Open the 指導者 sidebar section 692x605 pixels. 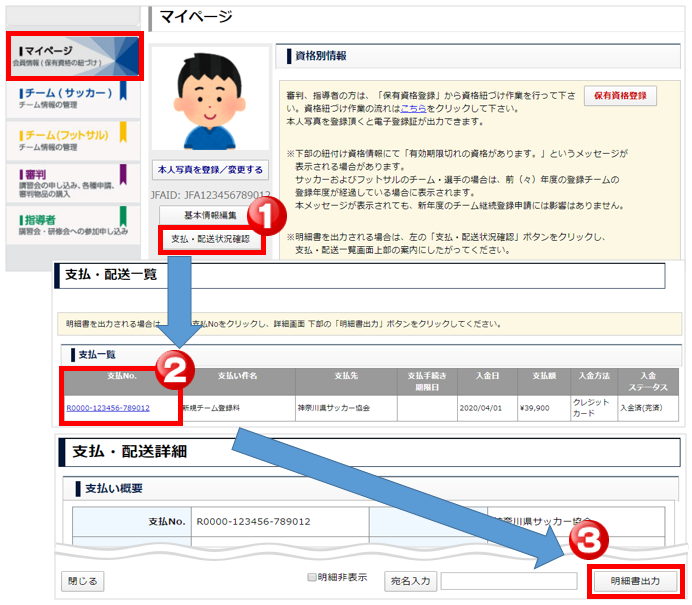pos(66,223)
